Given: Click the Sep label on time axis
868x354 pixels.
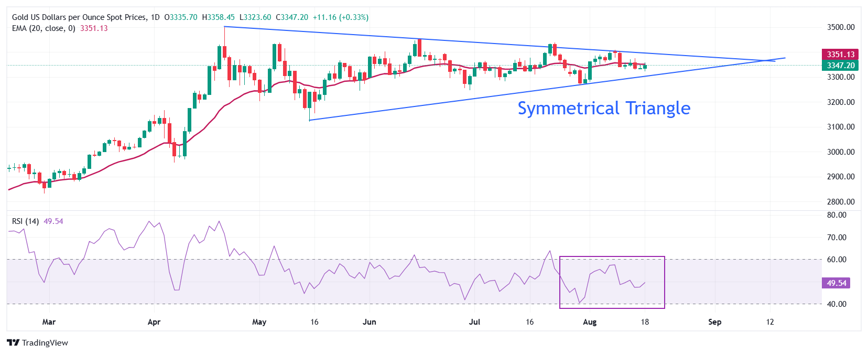Looking at the screenshot, I should [714, 322].
